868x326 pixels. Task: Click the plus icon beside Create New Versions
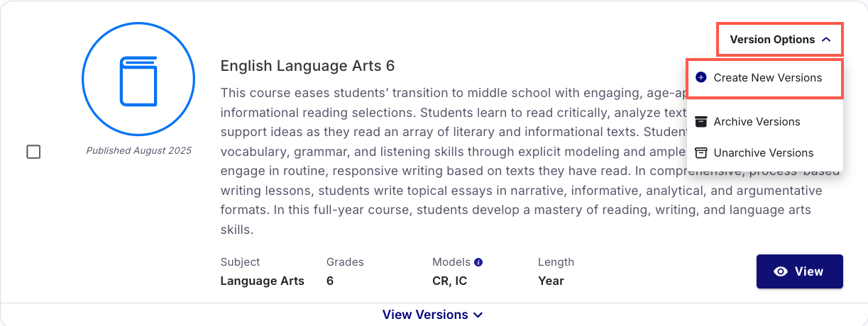tap(701, 77)
